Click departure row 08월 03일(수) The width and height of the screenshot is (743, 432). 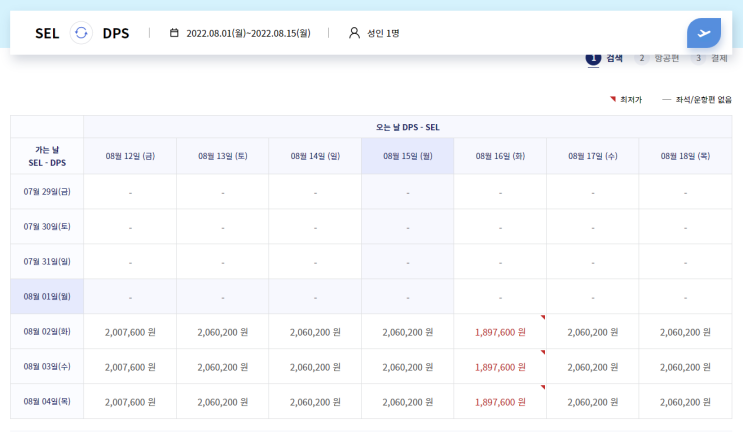coord(47,367)
